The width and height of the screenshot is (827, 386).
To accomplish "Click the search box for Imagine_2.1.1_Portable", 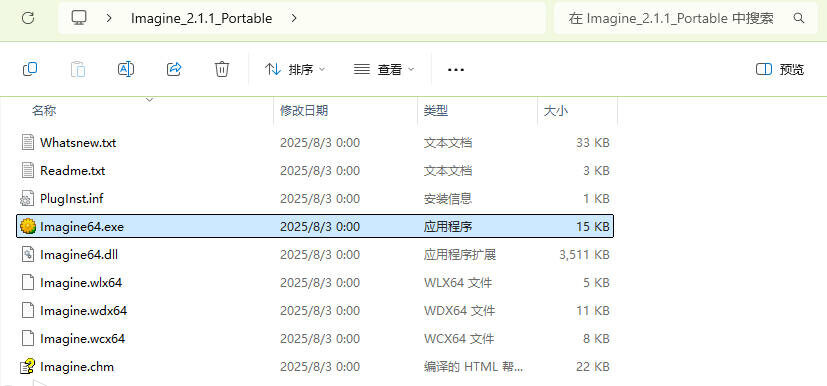I will click(x=686, y=18).
